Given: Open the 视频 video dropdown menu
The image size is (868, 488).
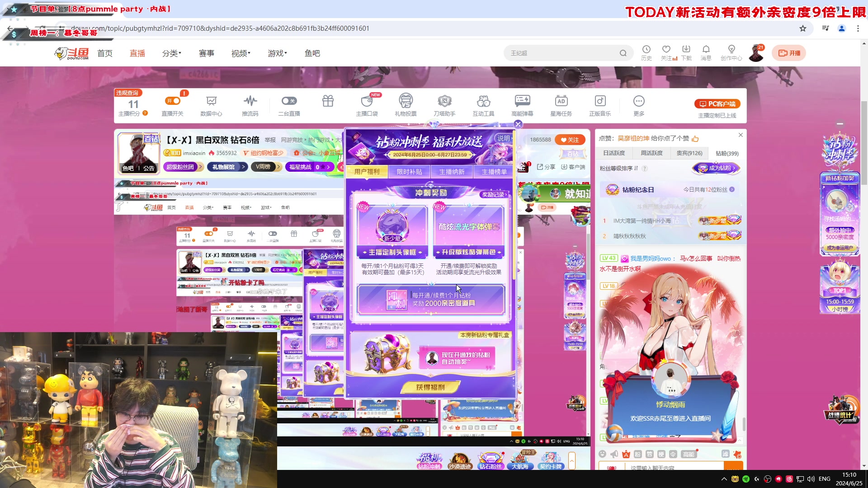Looking at the screenshot, I should (240, 53).
